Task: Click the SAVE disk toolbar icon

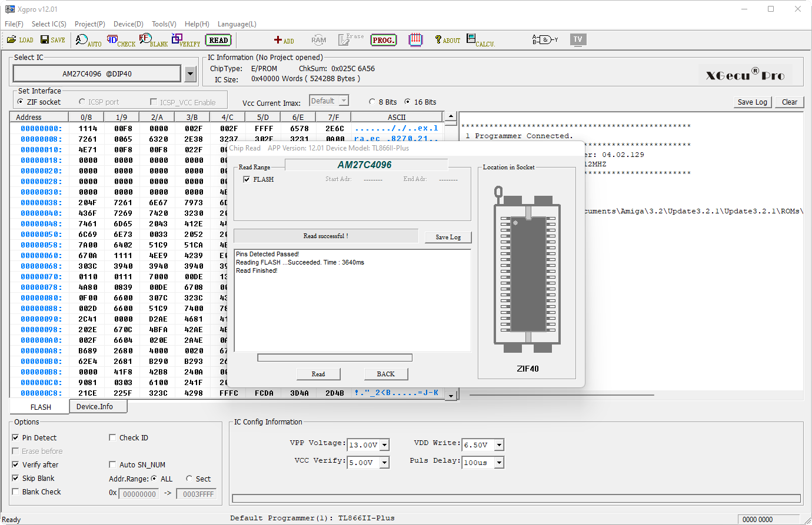Action: click(x=52, y=40)
